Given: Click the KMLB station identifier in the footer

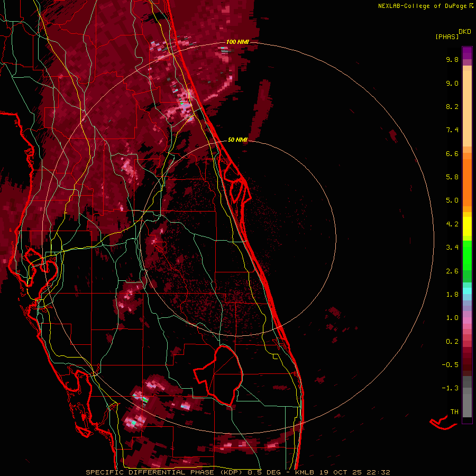Looking at the screenshot, I should point(305,472).
